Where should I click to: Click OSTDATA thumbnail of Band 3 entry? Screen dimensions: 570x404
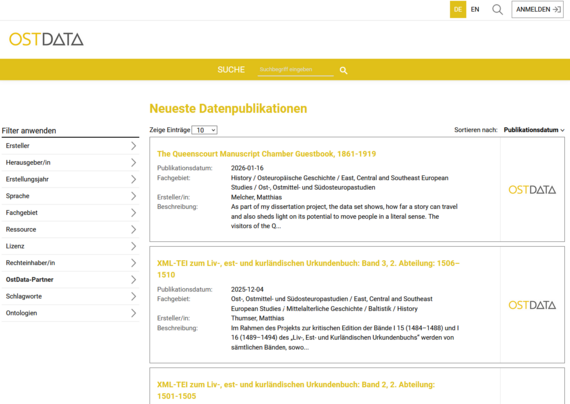tap(532, 305)
